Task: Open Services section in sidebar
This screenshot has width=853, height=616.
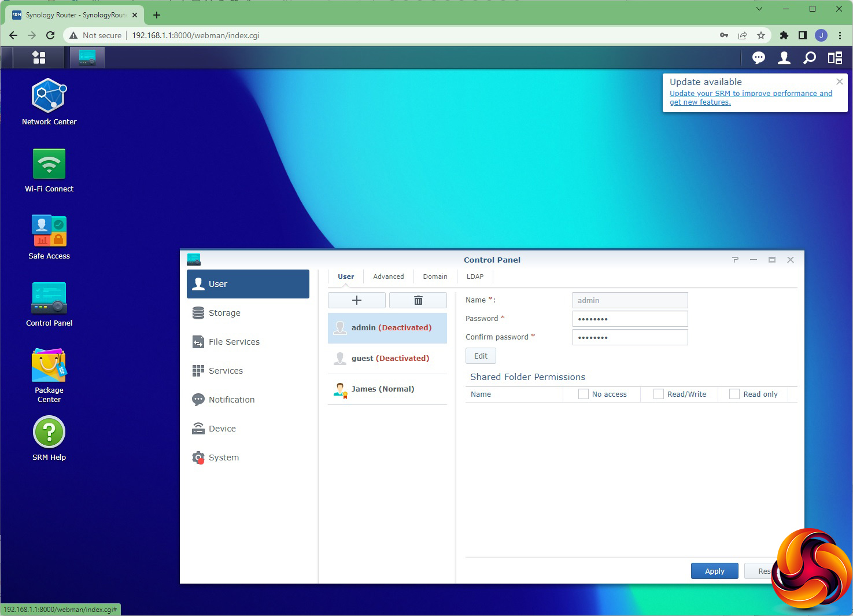Action: pos(248,371)
